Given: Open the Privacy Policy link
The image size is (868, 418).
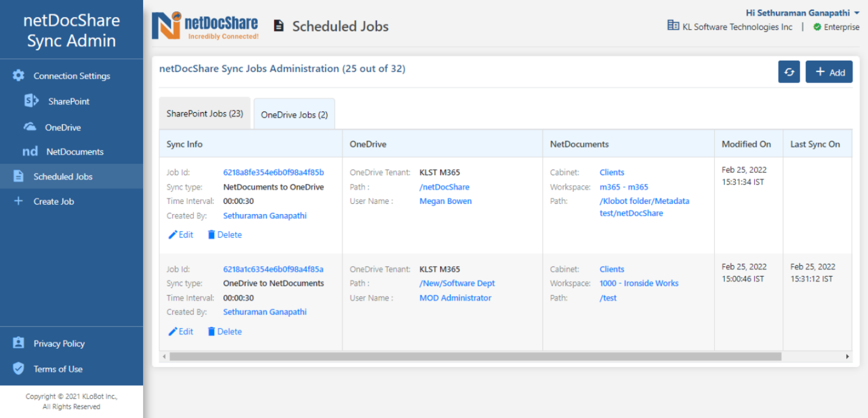Looking at the screenshot, I should coord(59,343).
